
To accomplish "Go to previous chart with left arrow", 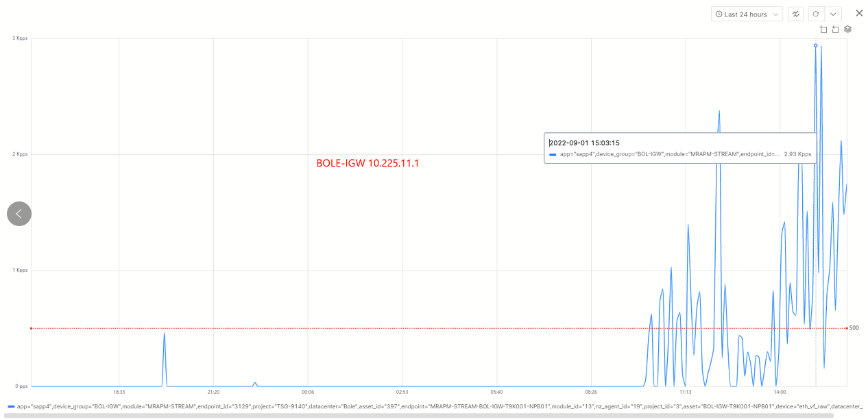I will [19, 214].
